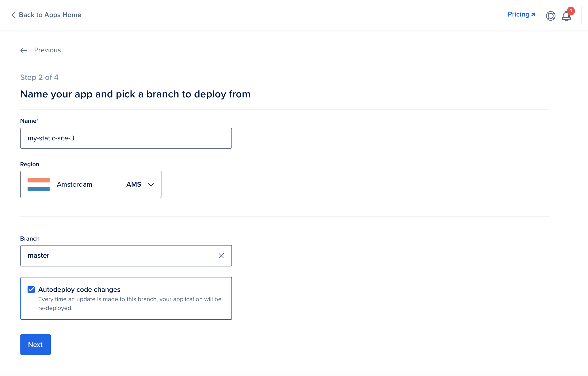Click the Netherlands flag in Region selector
Image resolution: width=588 pixels, height=376 pixels.
pos(39,184)
